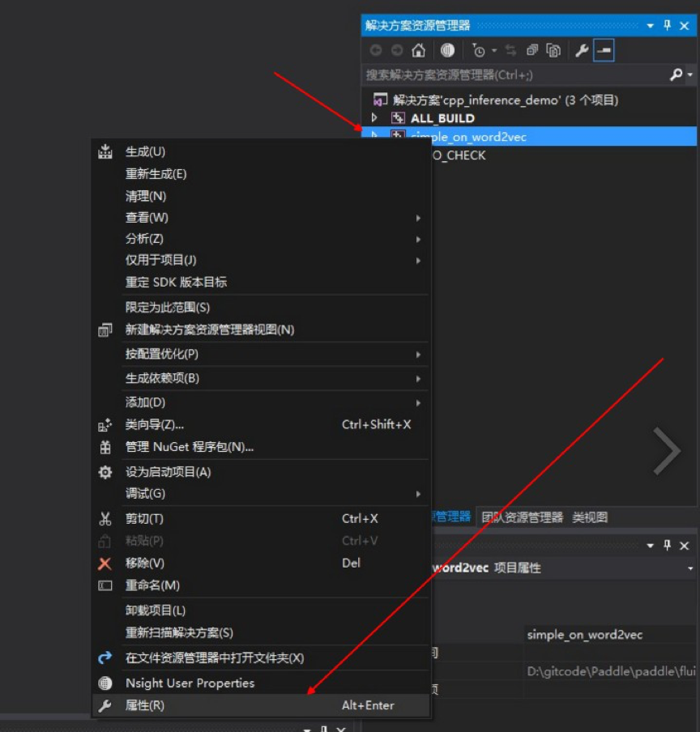Screen dimensions: 700x732
Task: Choose Remove (移除) from context menu
Action: pyautogui.click(x=261, y=563)
